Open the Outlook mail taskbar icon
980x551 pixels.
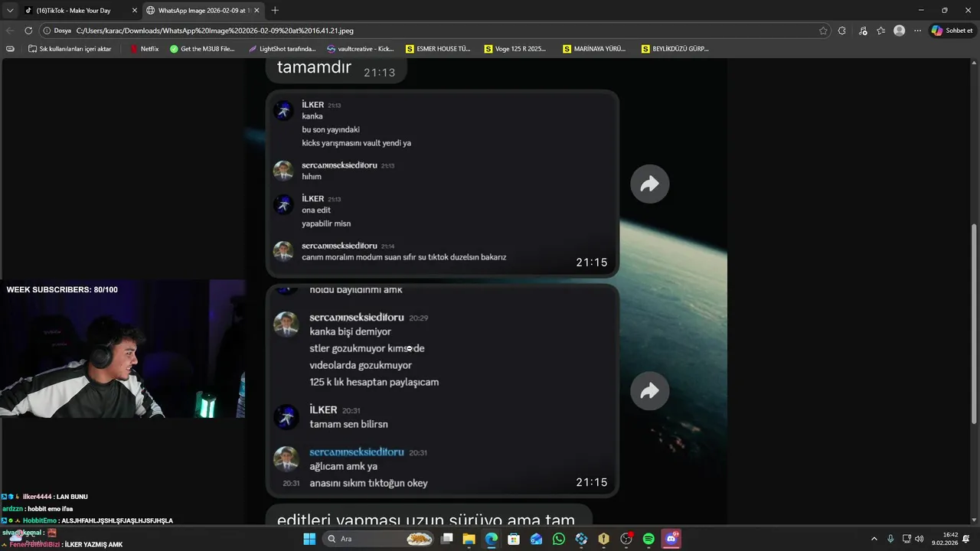pyautogui.click(x=536, y=539)
